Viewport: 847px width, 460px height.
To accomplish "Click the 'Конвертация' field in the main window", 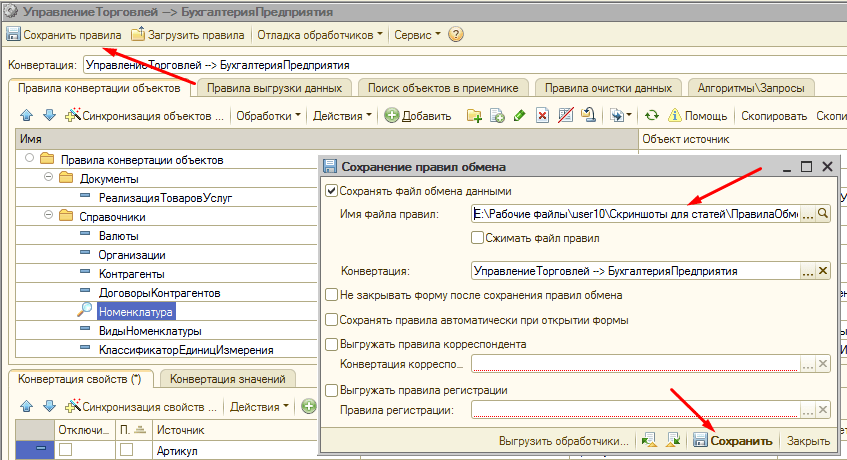I will (465, 65).
